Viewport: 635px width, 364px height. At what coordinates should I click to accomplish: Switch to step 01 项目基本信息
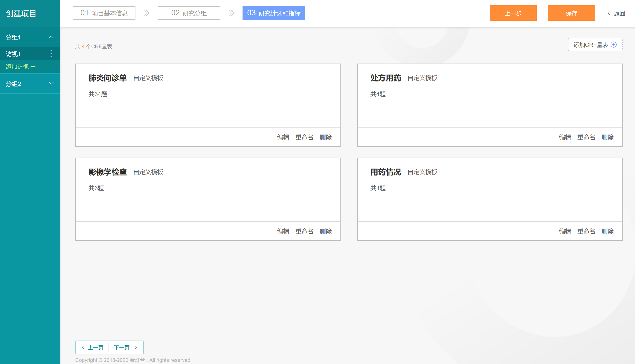point(104,13)
